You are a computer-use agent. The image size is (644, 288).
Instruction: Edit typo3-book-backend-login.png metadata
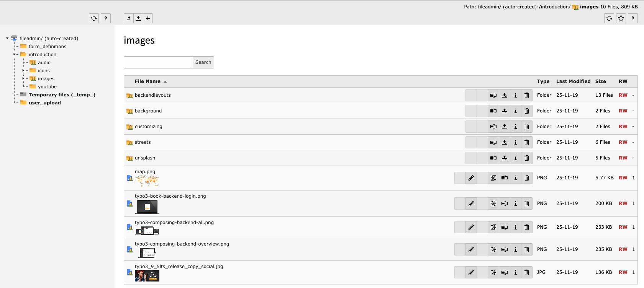[471, 203]
